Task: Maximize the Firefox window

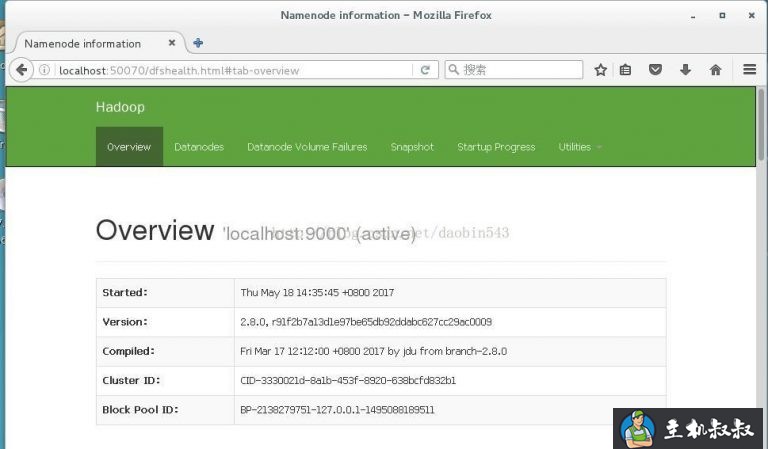Action: [x=722, y=16]
